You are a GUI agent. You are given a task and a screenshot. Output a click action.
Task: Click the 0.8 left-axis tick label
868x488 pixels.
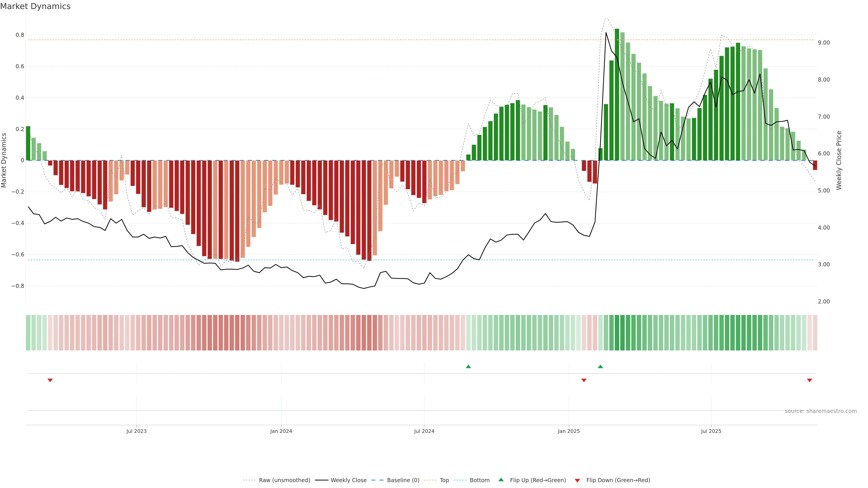click(20, 35)
